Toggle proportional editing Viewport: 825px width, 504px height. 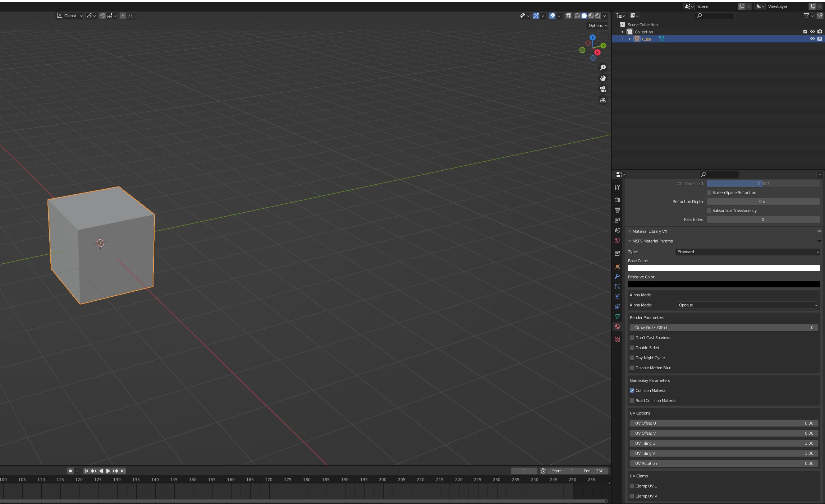coord(123,16)
